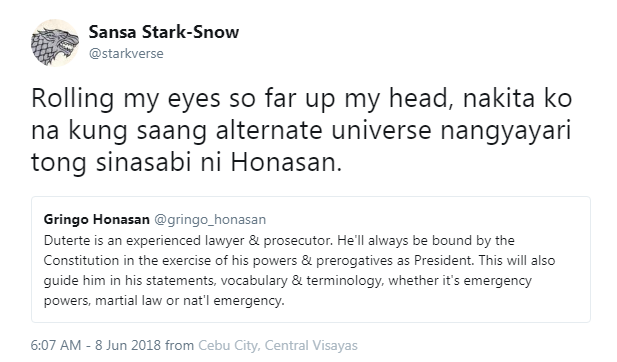Visit the @gringo_honasan handle

tap(210, 220)
